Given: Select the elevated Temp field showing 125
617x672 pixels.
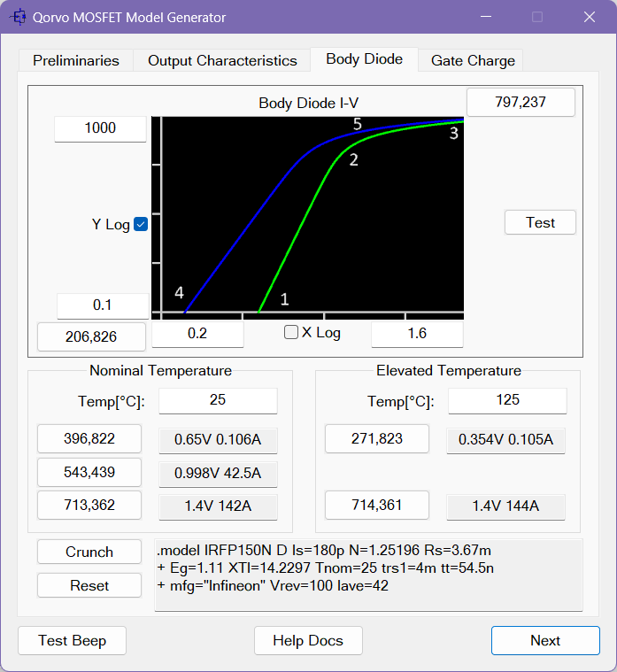Looking at the screenshot, I should pyautogui.click(x=507, y=400).
